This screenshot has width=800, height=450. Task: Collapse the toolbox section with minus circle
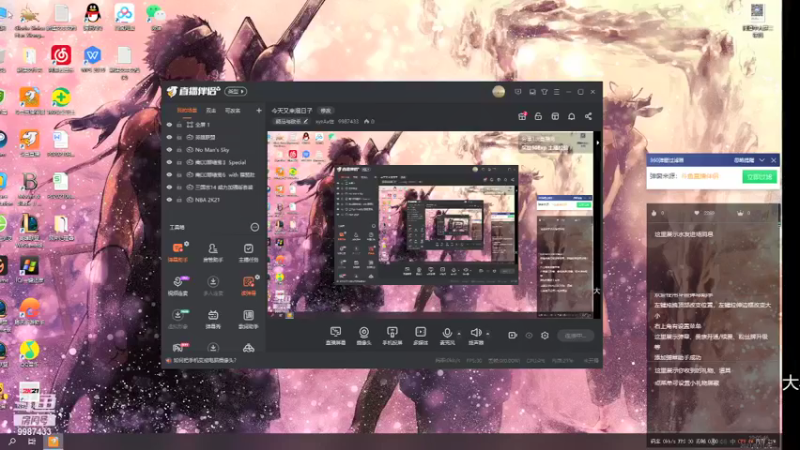point(255,227)
